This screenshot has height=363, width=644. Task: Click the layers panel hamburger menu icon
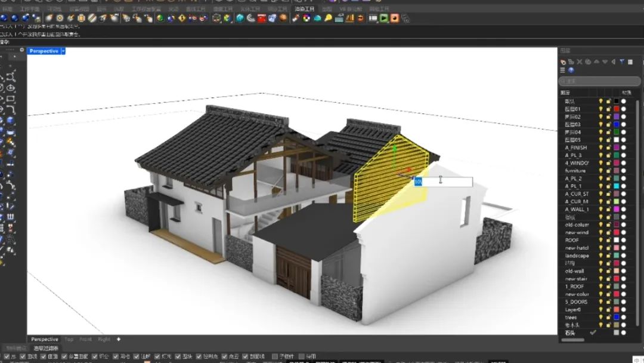pos(562,70)
